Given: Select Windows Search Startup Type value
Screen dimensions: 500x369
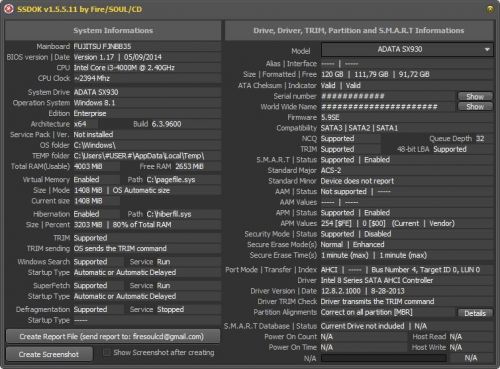Looking at the screenshot, I should coord(125,272).
